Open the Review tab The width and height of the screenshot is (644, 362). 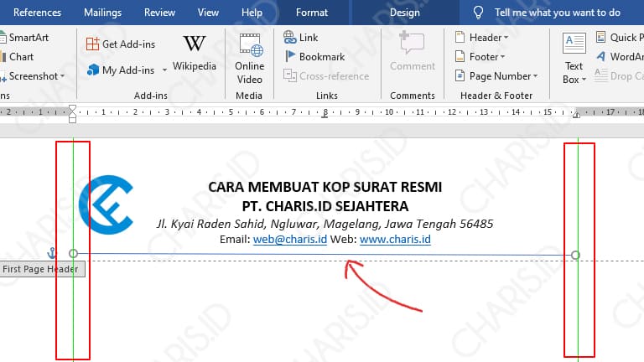[x=159, y=13]
